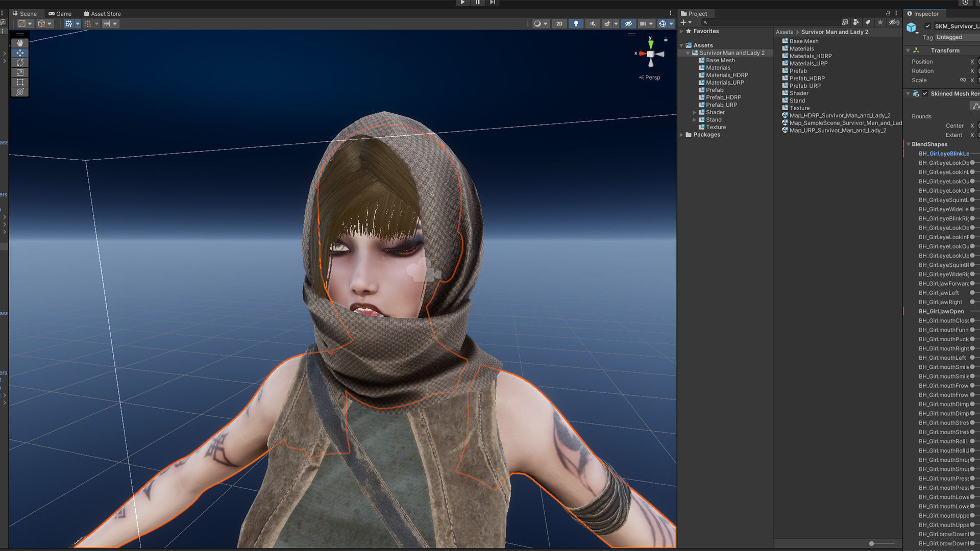The image size is (980, 551).
Task: Open Map_HDRP_Survivor_Man_and_Lady_2 scene asset
Action: tap(840, 115)
